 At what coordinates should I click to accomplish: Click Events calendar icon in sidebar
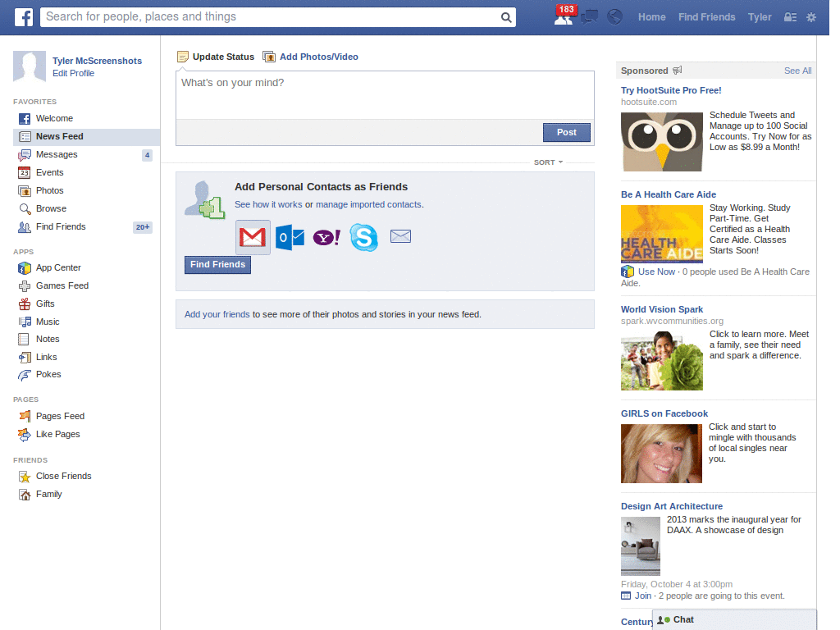point(24,172)
